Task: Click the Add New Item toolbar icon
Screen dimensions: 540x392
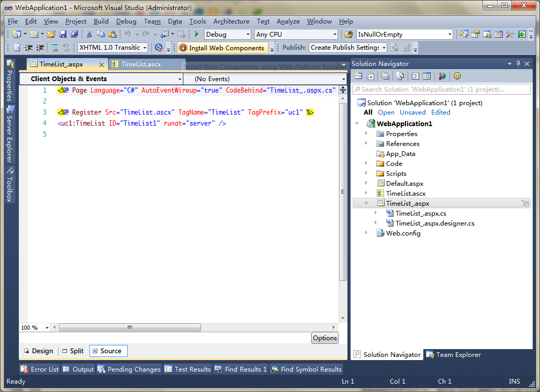Action: [x=33, y=34]
